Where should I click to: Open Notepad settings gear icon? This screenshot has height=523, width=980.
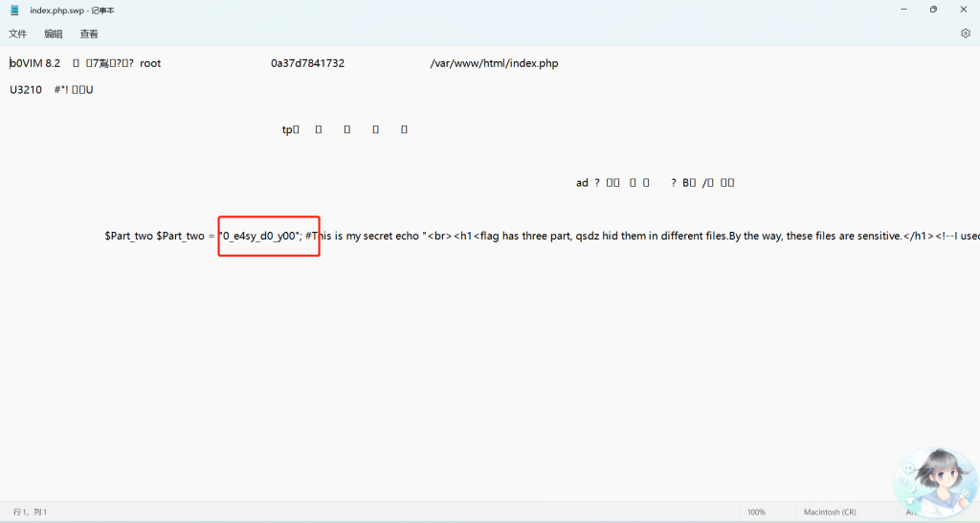click(966, 34)
